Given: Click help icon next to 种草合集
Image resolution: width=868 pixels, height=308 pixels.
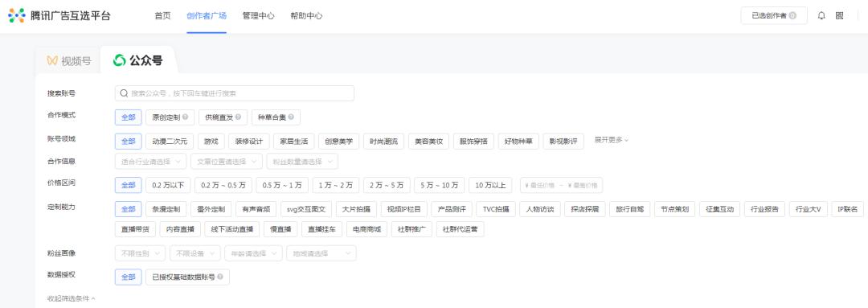Looking at the screenshot, I should tap(291, 117).
